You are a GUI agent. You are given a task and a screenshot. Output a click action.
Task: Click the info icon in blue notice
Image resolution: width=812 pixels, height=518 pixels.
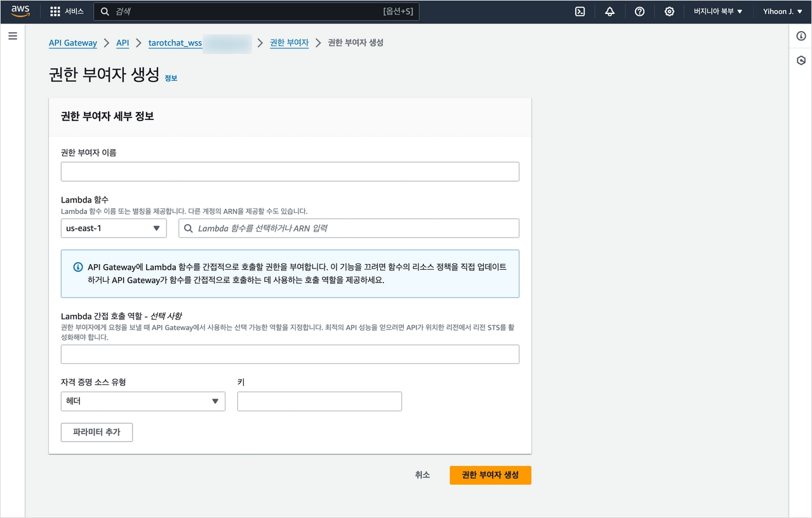(x=78, y=267)
